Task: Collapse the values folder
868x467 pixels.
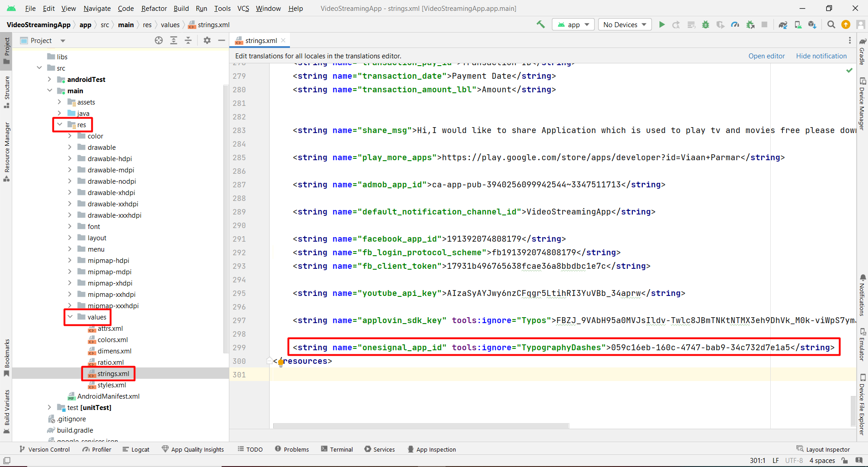Action: coord(70,317)
